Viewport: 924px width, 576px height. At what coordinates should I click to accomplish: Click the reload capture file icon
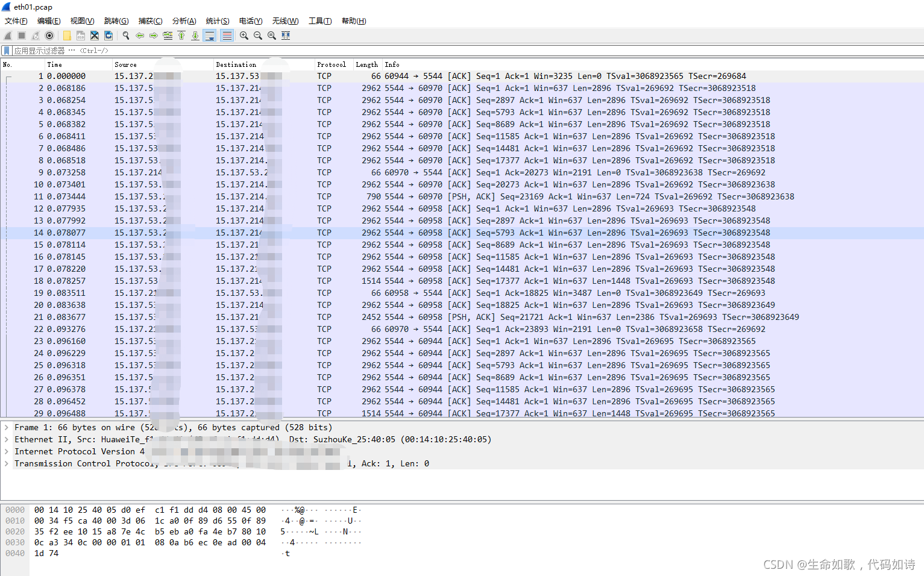(108, 36)
